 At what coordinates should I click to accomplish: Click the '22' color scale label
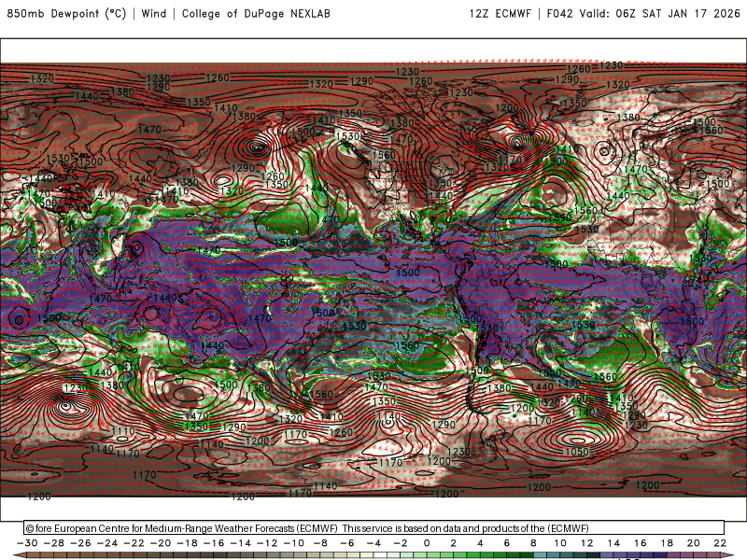click(720, 543)
